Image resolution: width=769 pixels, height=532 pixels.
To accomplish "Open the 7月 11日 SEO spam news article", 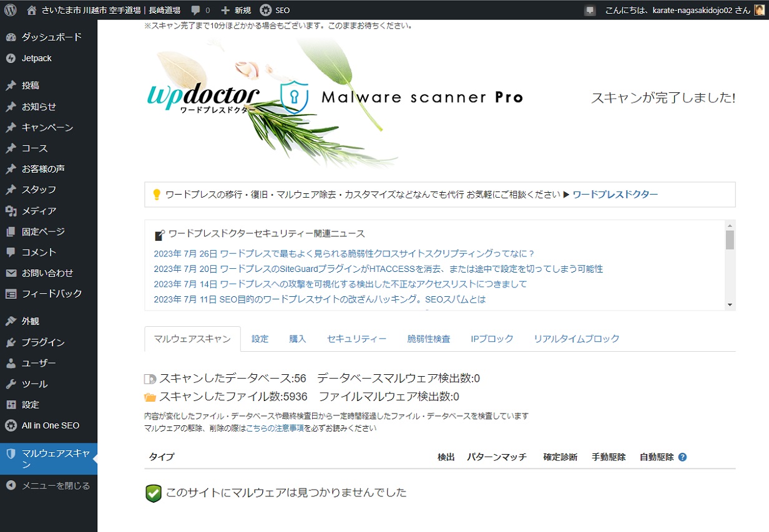I will 320,299.
